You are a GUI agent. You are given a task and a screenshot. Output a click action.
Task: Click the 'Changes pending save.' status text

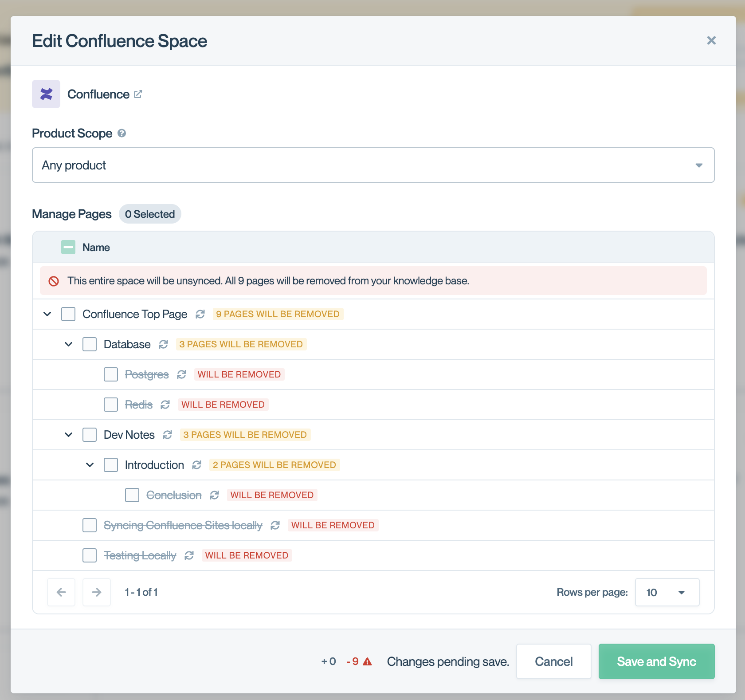pos(448,661)
